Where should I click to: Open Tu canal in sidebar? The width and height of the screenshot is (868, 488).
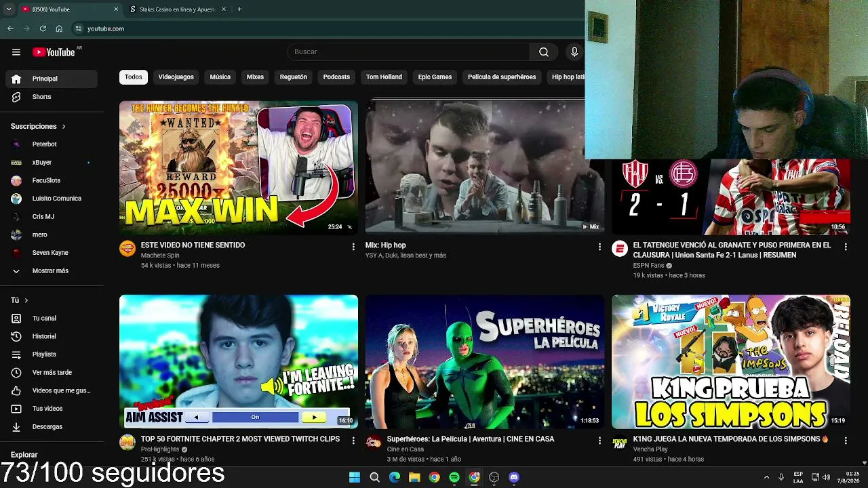coord(52,319)
